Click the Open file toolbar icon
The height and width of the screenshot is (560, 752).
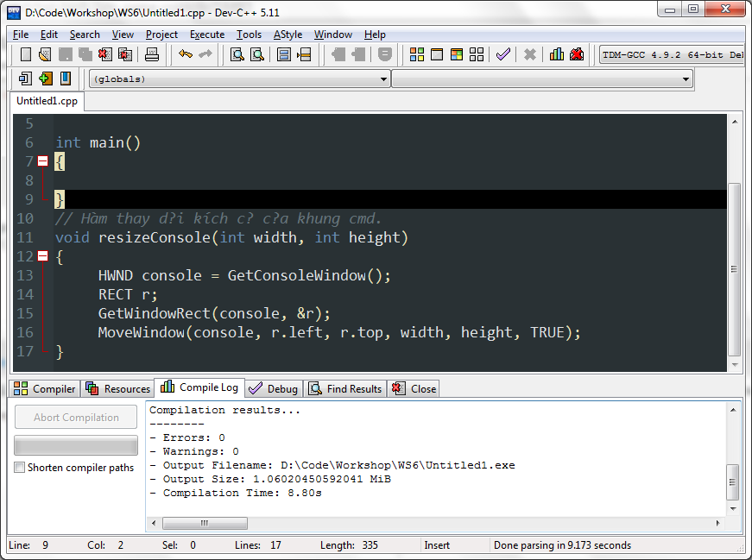[x=45, y=54]
